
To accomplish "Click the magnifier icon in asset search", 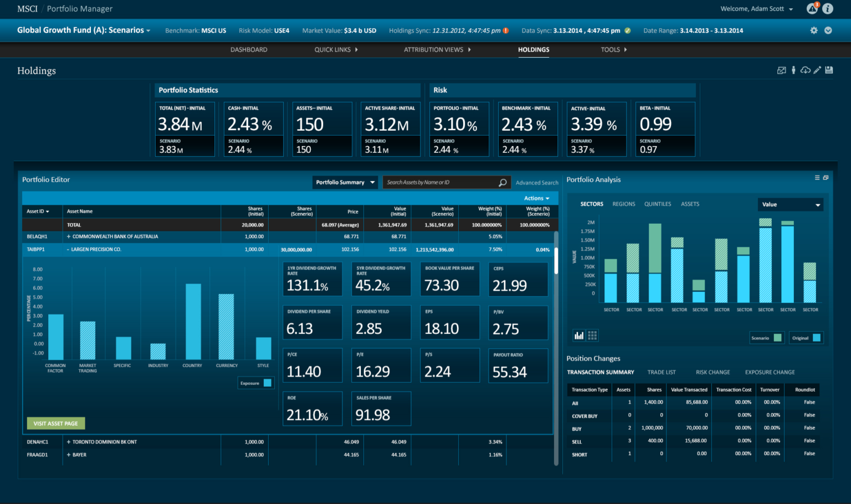I will point(503,182).
